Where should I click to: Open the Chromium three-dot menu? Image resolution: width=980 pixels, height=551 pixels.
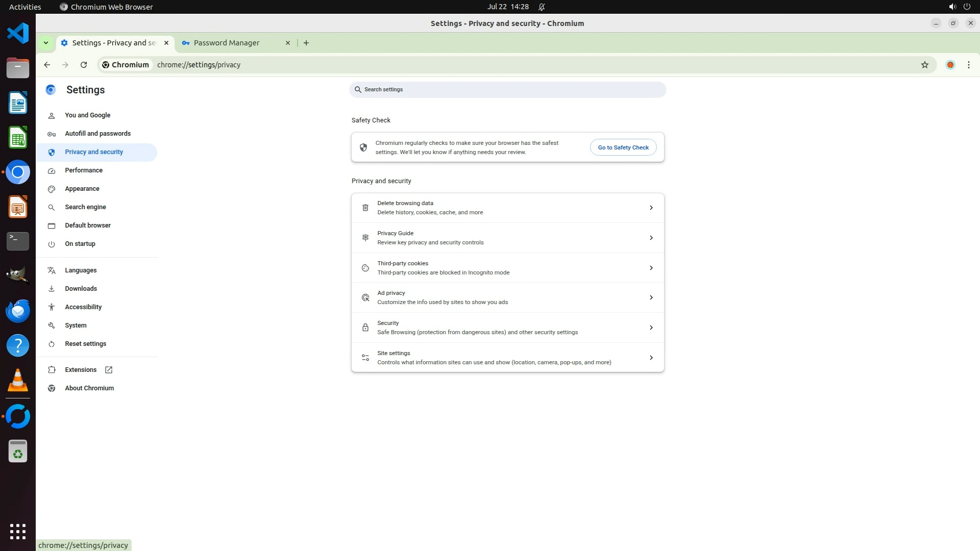[x=968, y=65]
